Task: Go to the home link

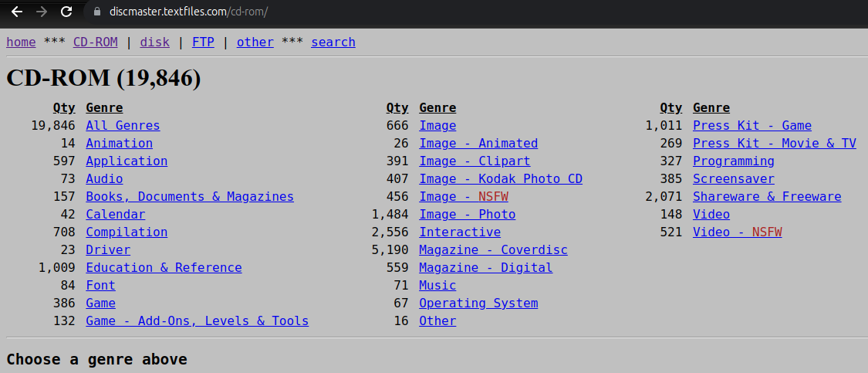Action: 21,42
